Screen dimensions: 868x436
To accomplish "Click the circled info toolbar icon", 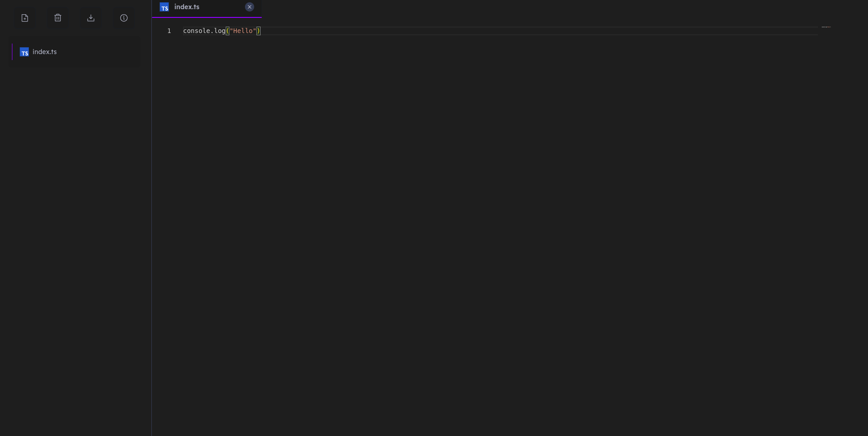I will click(123, 18).
